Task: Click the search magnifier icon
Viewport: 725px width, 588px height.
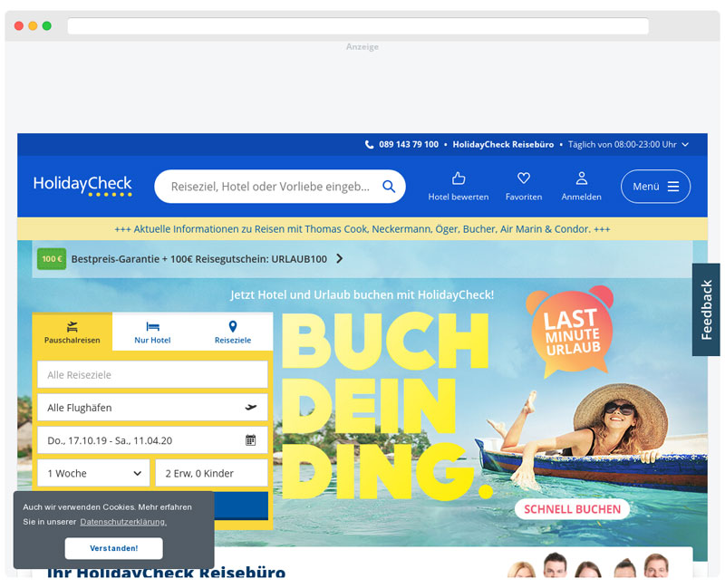Action: click(x=389, y=187)
